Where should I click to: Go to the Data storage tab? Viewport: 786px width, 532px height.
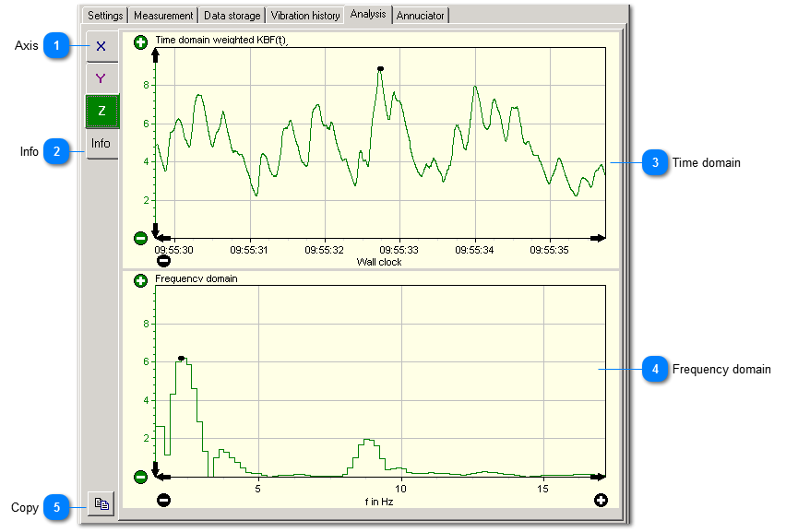(232, 16)
